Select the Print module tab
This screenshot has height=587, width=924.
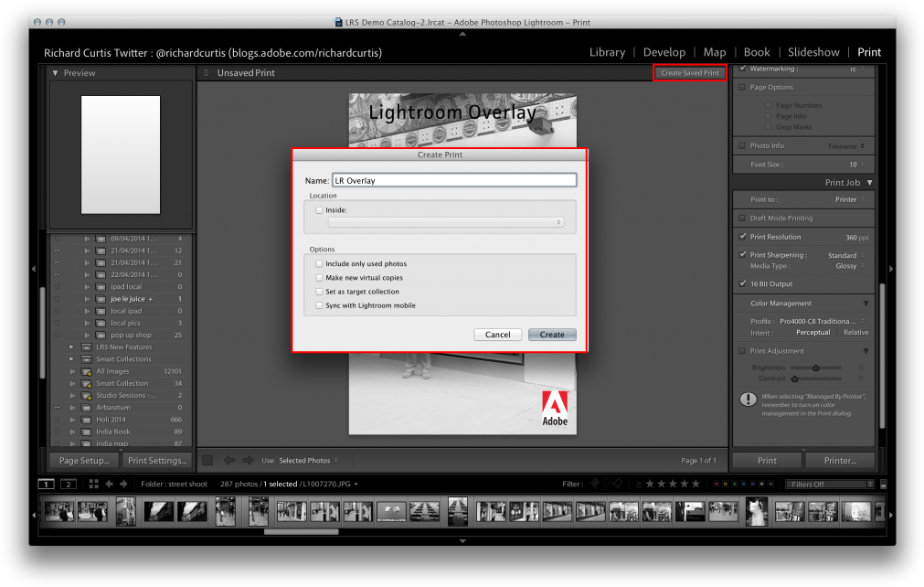click(869, 52)
